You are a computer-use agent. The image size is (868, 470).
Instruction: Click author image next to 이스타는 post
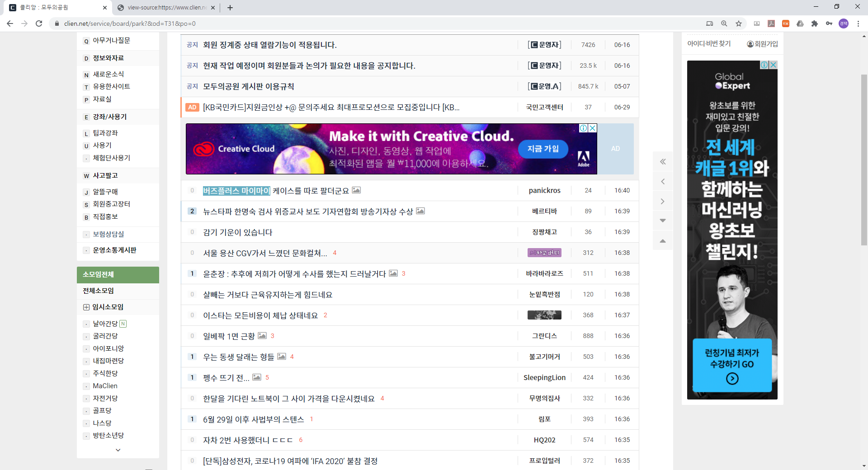544,315
